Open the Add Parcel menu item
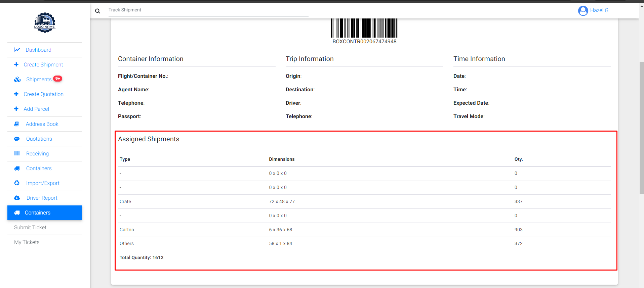The image size is (644, 288). coord(36,109)
